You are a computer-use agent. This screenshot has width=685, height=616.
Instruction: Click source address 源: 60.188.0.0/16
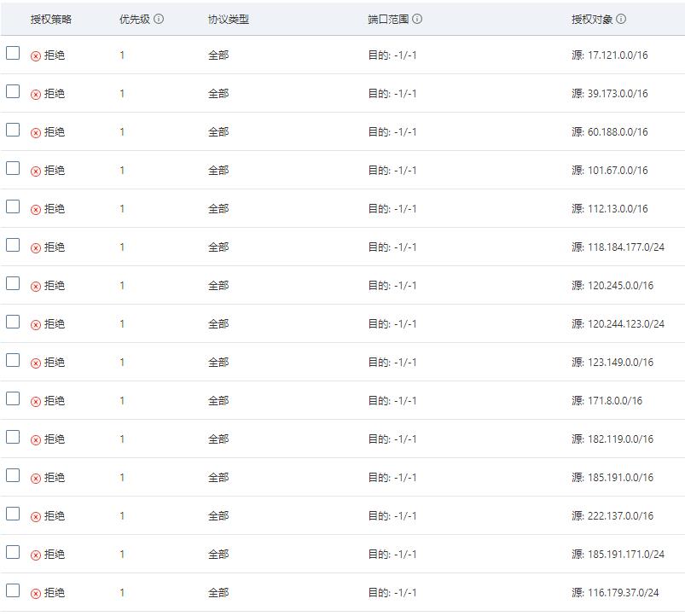click(x=609, y=132)
